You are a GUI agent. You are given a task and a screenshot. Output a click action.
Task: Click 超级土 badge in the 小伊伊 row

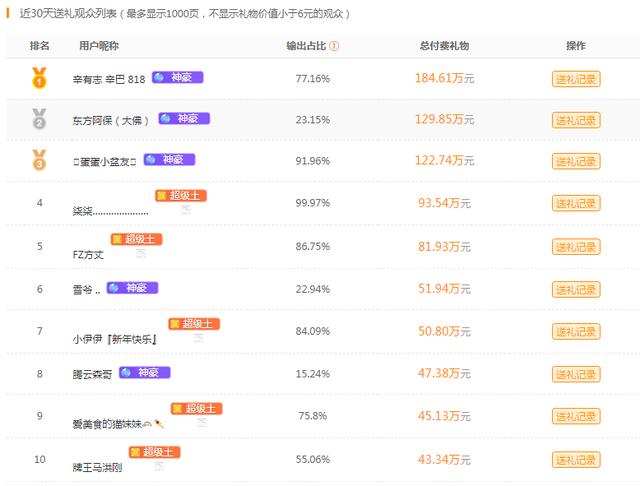click(x=194, y=324)
